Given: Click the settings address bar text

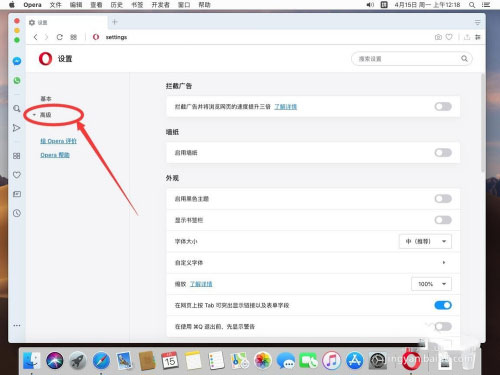Looking at the screenshot, I should [x=116, y=37].
